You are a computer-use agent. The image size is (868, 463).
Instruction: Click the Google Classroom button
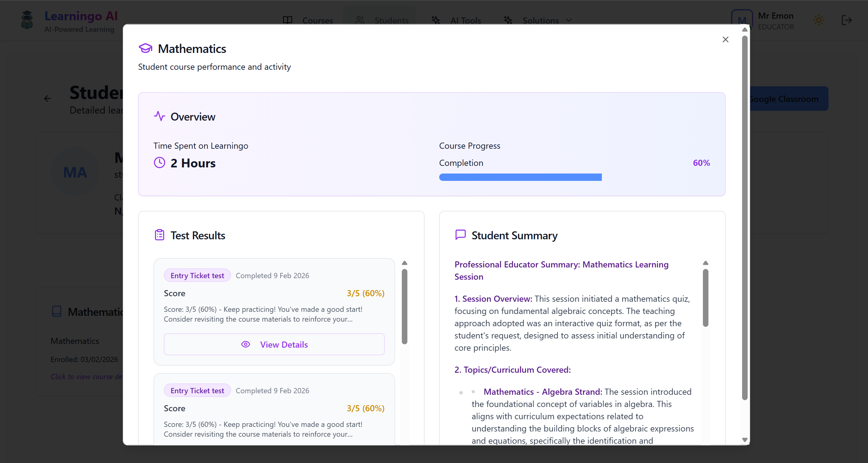coord(788,99)
